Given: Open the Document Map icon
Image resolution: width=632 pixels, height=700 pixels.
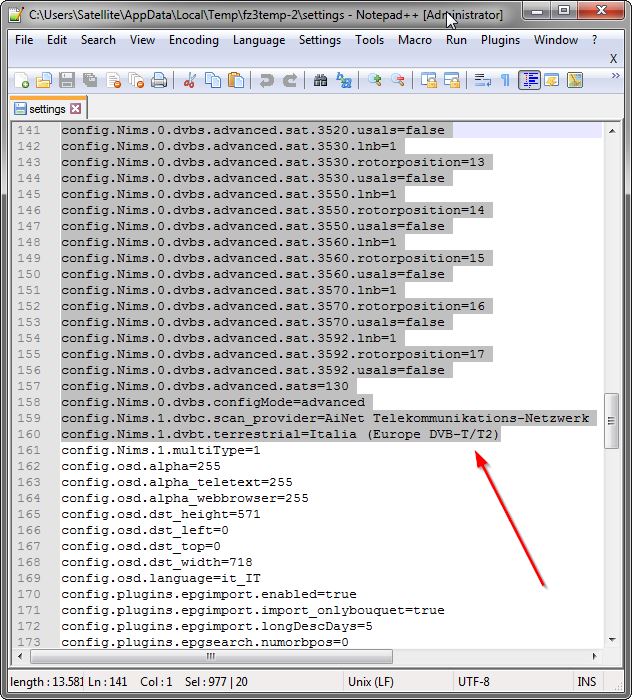Looking at the screenshot, I should [x=575, y=80].
